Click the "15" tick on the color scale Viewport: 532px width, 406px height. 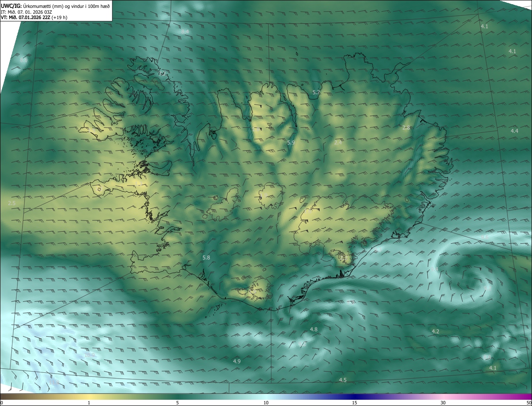(355, 403)
